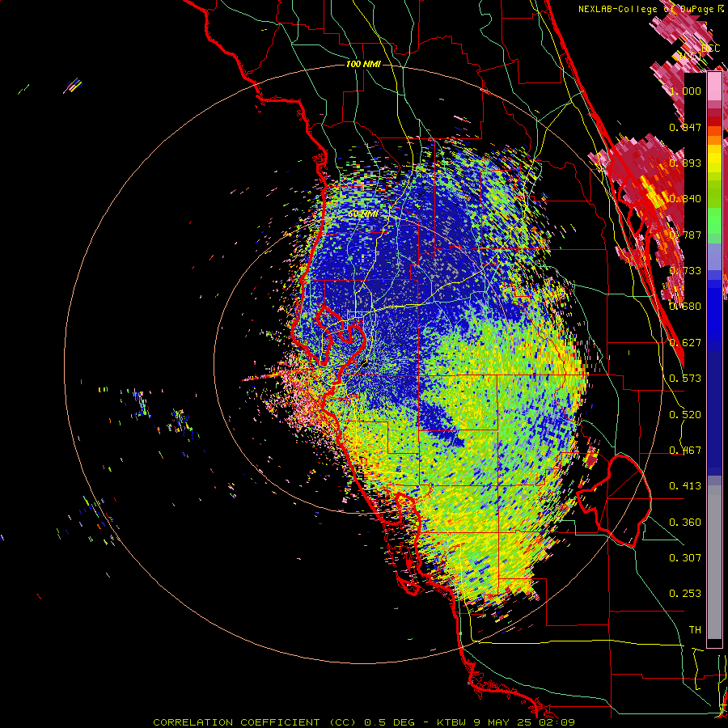Click the bright green segment of color scale
This screenshot has width=728, height=728.
point(714,221)
